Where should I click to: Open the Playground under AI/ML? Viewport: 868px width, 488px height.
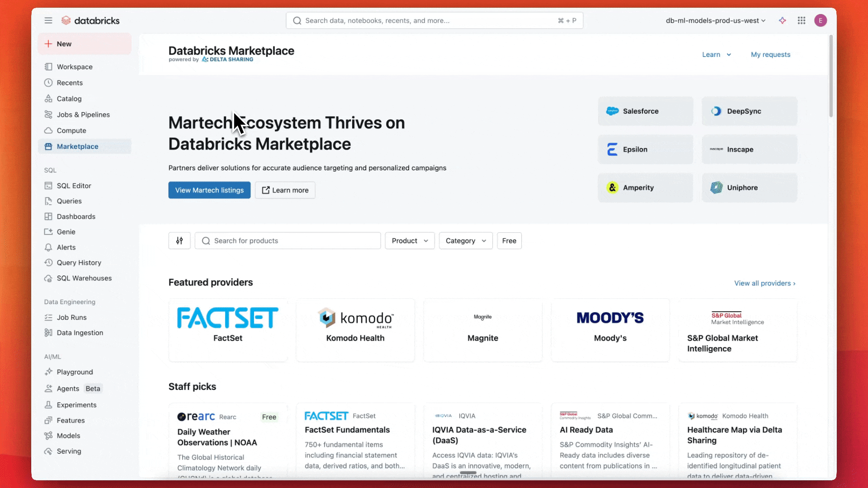[75, 372]
